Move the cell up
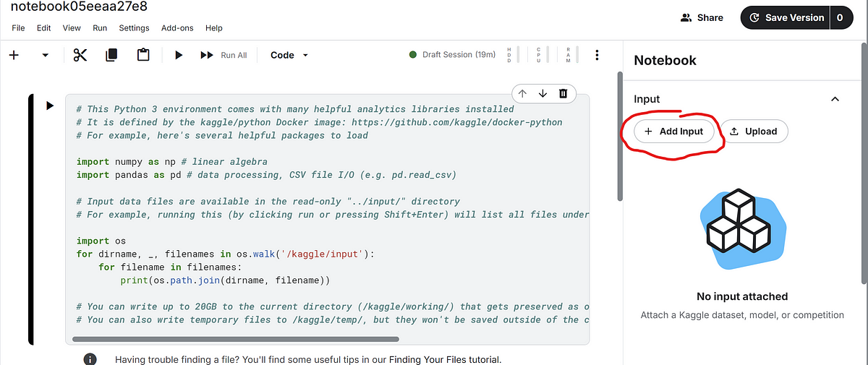The width and height of the screenshot is (868, 365). coord(522,93)
